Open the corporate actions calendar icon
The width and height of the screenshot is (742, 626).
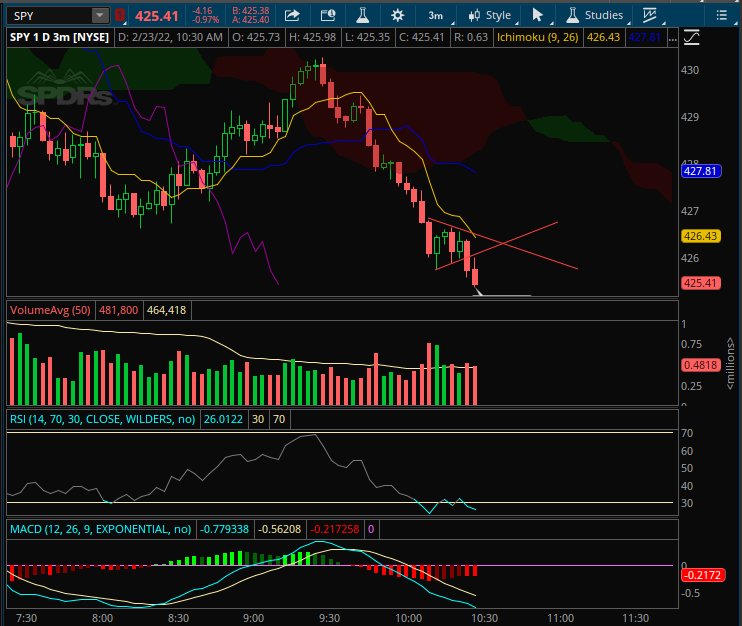327,16
